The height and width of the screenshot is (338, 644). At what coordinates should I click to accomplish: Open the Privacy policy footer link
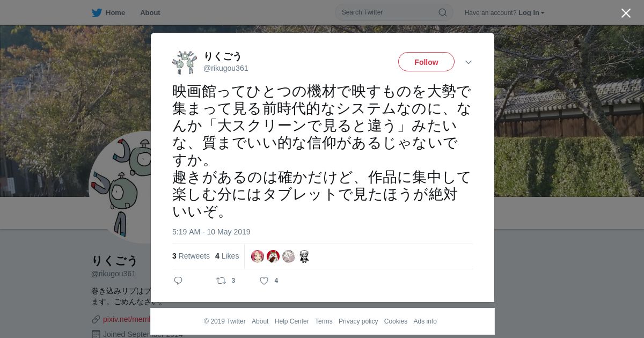coord(358,321)
